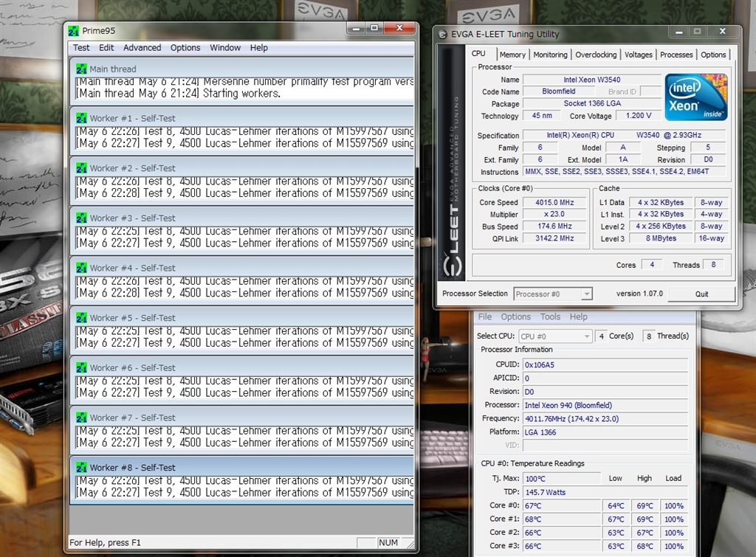756x557 pixels.
Task: Click the Platform field LGA 1366
Action: 605,432
